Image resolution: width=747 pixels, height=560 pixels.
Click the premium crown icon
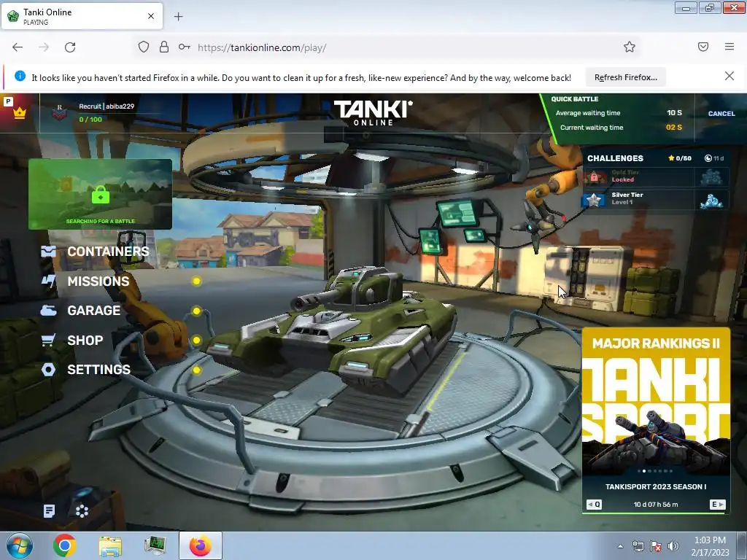coord(20,113)
